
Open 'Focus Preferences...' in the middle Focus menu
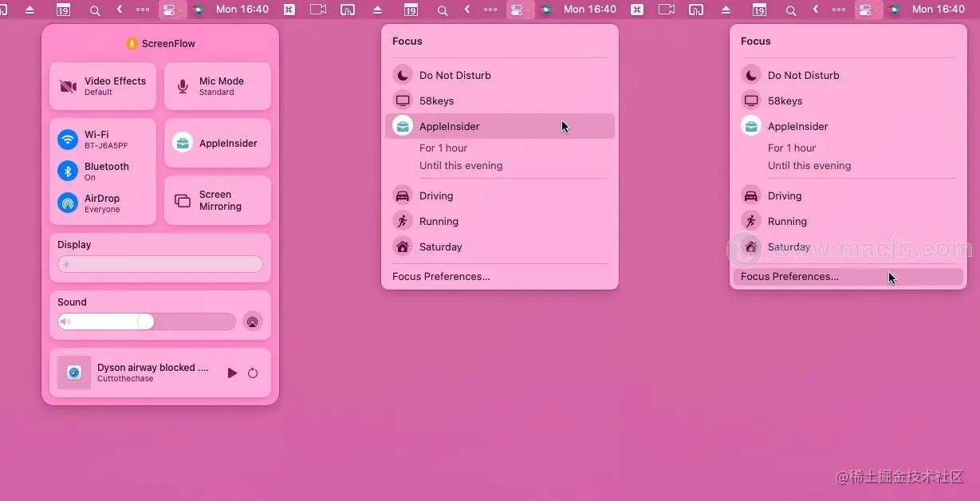click(x=441, y=277)
